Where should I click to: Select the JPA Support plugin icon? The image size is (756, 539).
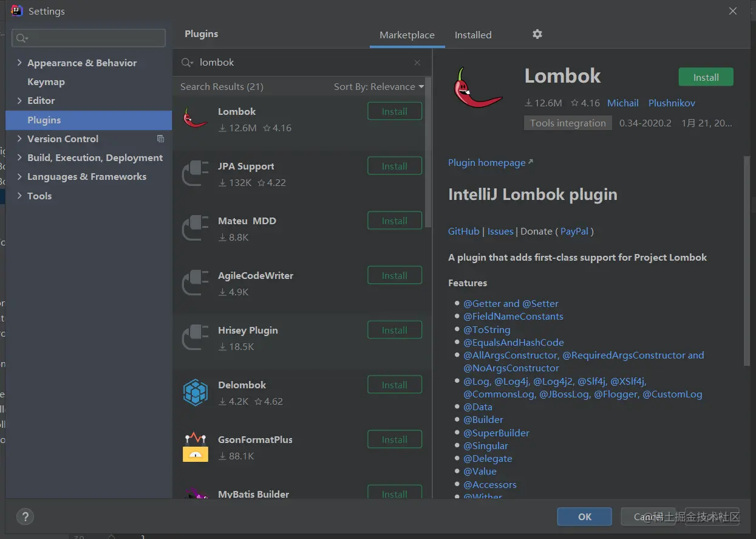pos(196,173)
